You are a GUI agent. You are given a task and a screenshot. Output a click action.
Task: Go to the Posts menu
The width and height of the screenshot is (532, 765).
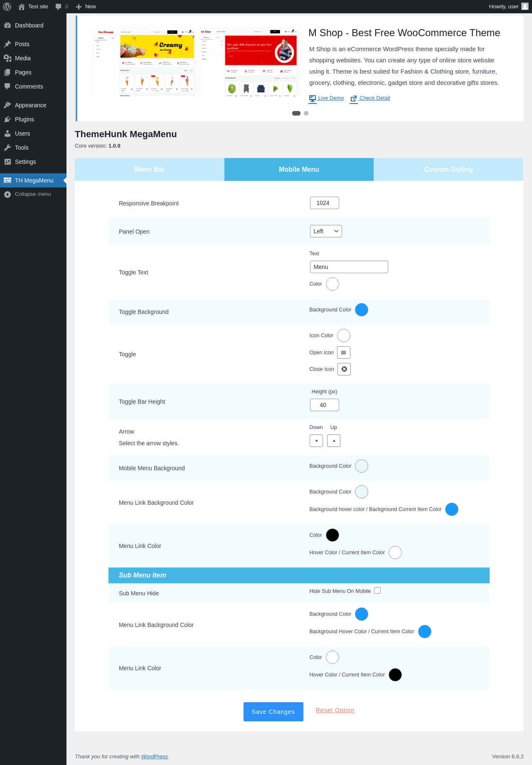coord(33,44)
